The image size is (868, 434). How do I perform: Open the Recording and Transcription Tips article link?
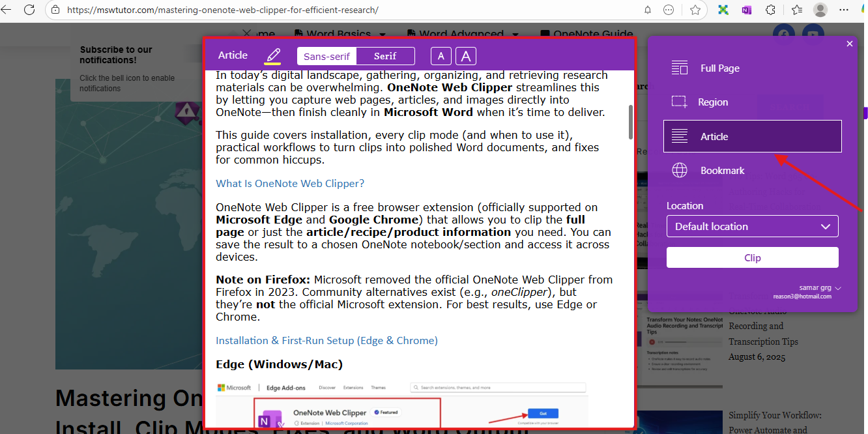pos(763,333)
